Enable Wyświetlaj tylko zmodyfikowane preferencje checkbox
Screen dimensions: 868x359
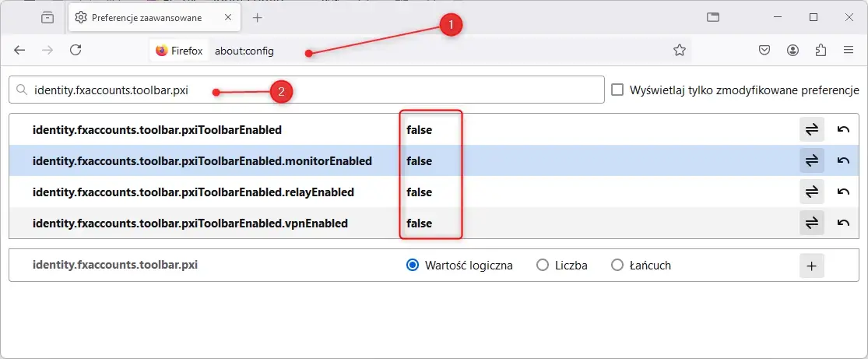(x=617, y=90)
